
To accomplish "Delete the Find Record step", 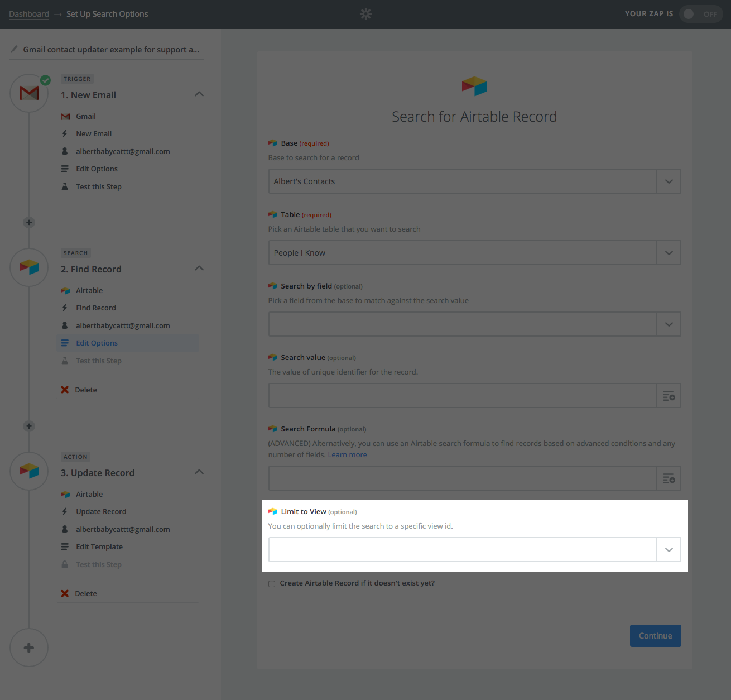I will pyautogui.click(x=86, y=390).
